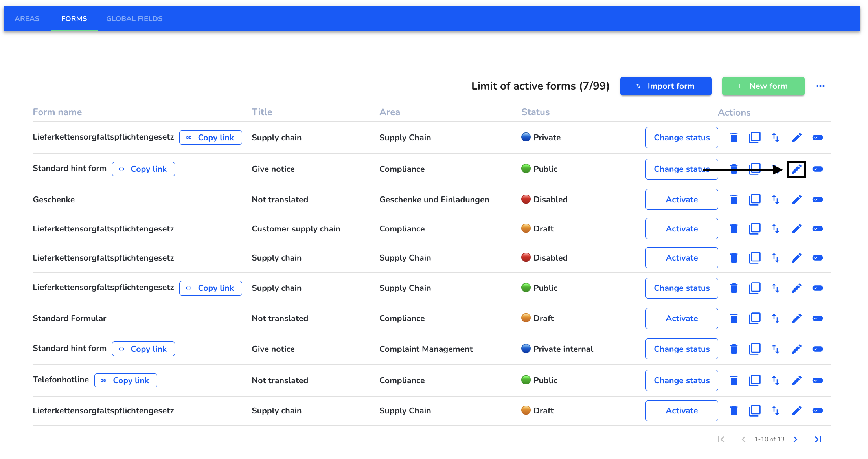Activate the Customer supply chain form

(682, 229)
